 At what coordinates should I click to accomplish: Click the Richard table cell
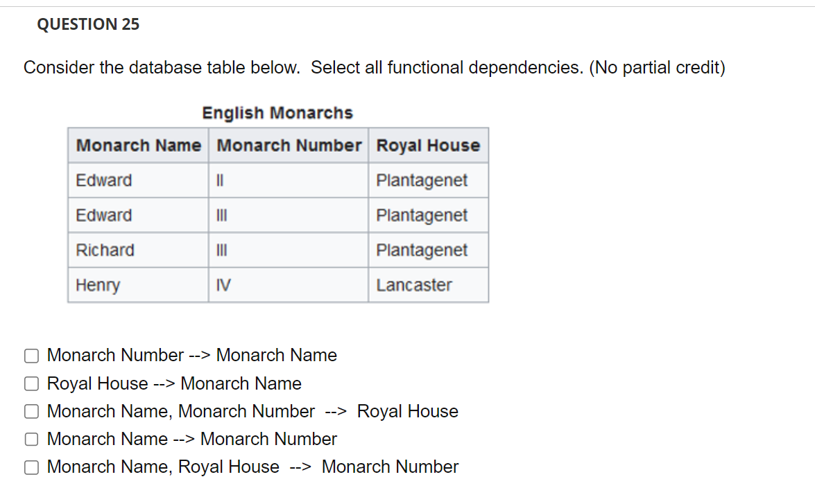click(105, 250)
